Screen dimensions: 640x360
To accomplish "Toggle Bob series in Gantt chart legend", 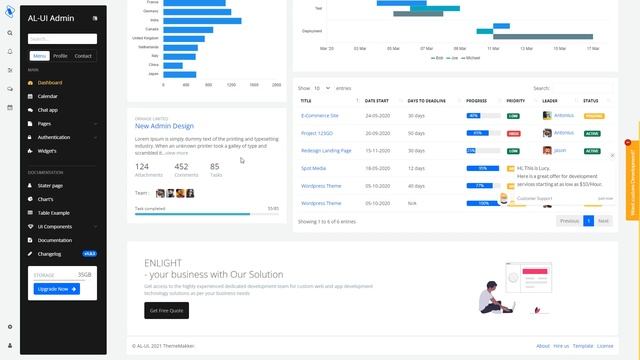I will click(437, 58).
